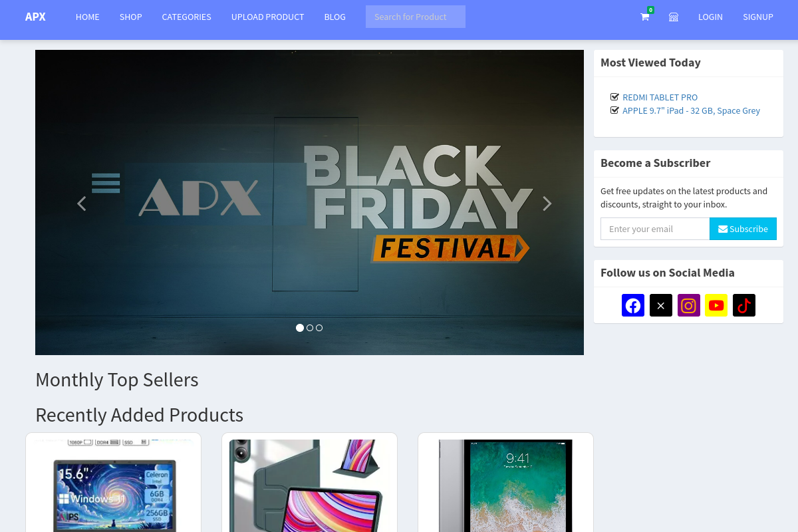The width and height of the screenshot is (798, 532).
Task: Open the BLOG menu item
Action: point(334,17)
